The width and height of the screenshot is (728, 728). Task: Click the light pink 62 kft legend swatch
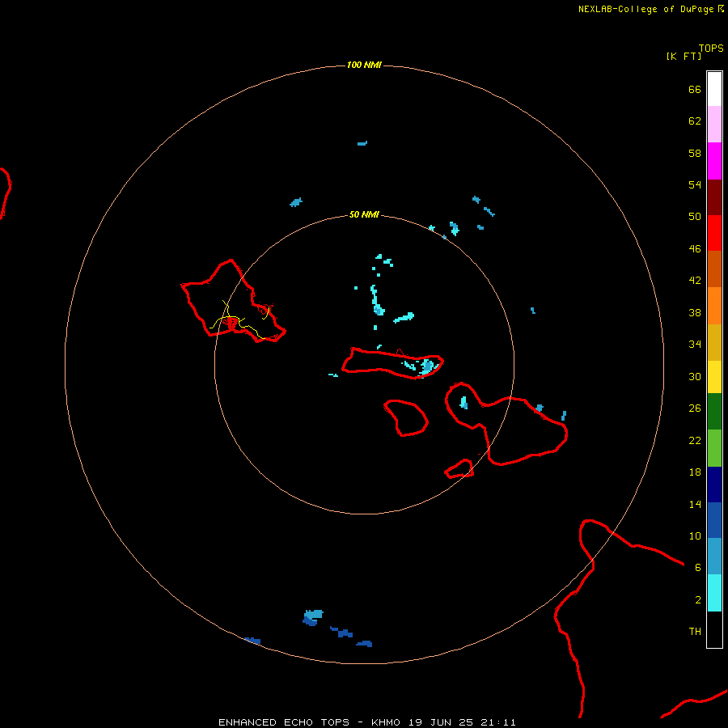[x=714, y=125]
